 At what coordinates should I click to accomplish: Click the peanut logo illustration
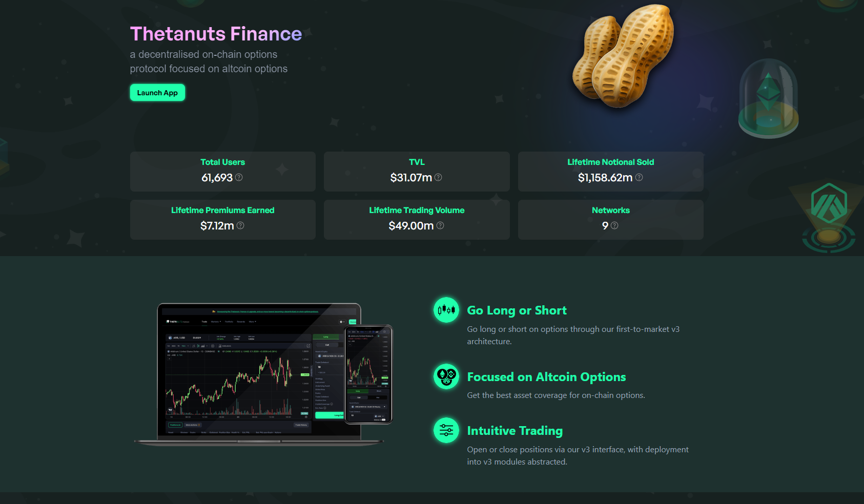623,55
